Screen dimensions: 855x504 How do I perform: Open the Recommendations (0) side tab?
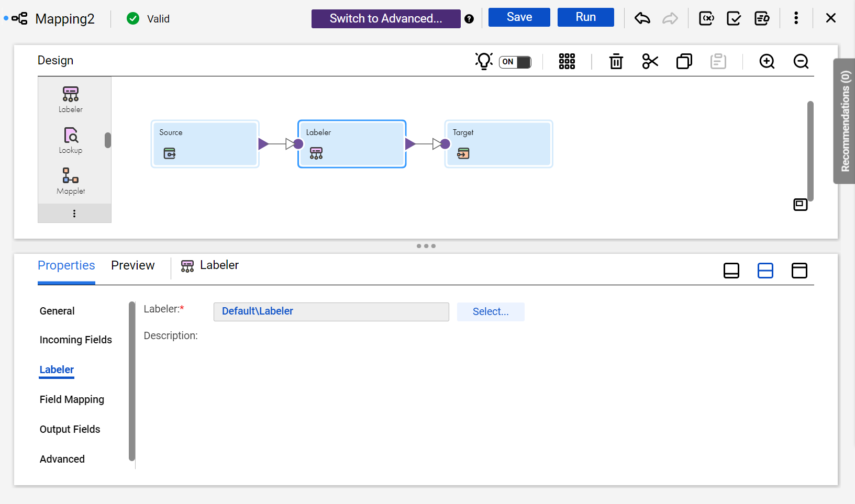point(845,121)
